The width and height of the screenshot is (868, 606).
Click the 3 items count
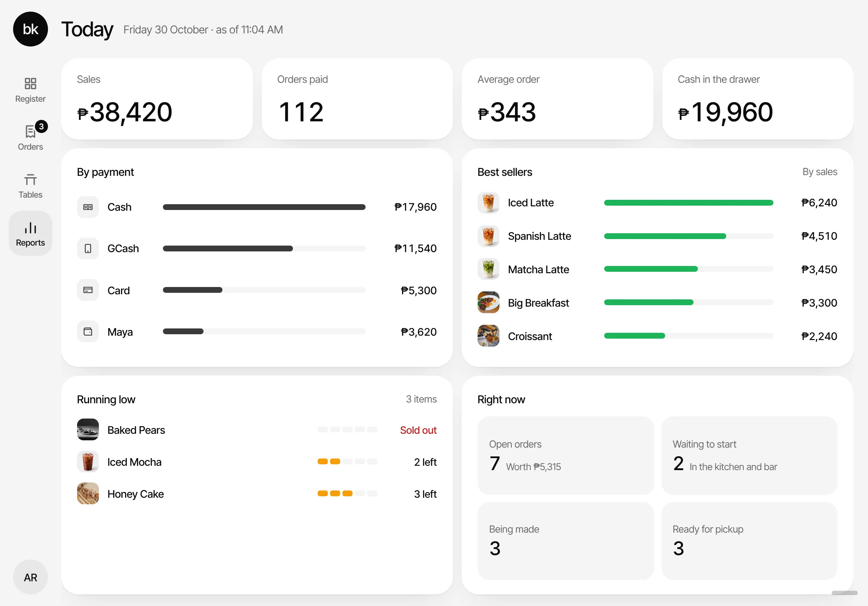421,399
